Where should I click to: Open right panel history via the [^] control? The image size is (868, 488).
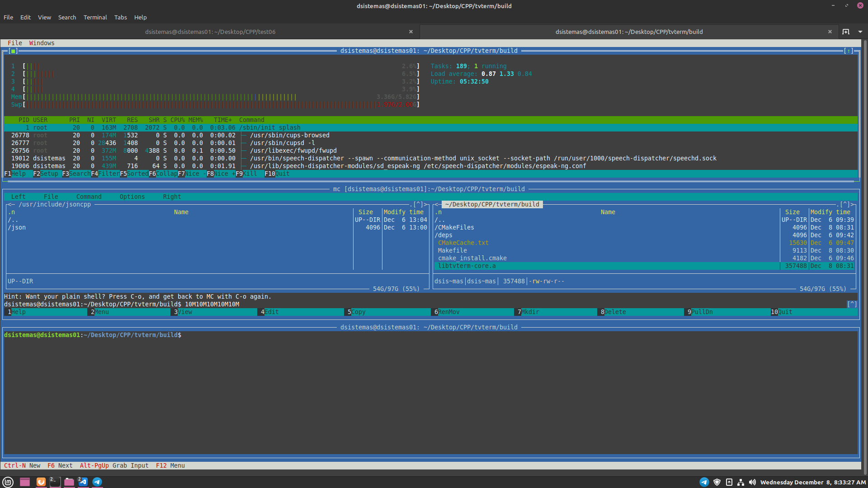click(844, 204)
